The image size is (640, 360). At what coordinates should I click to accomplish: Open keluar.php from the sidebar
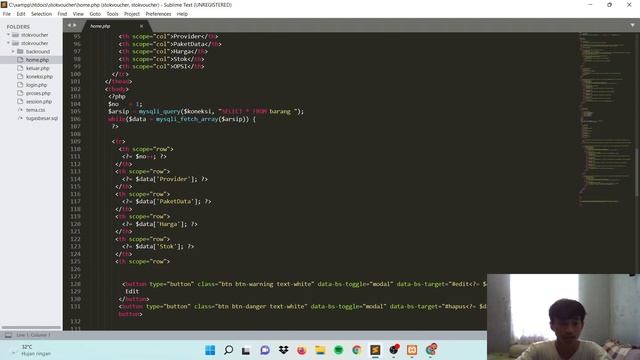click(38, 68)
